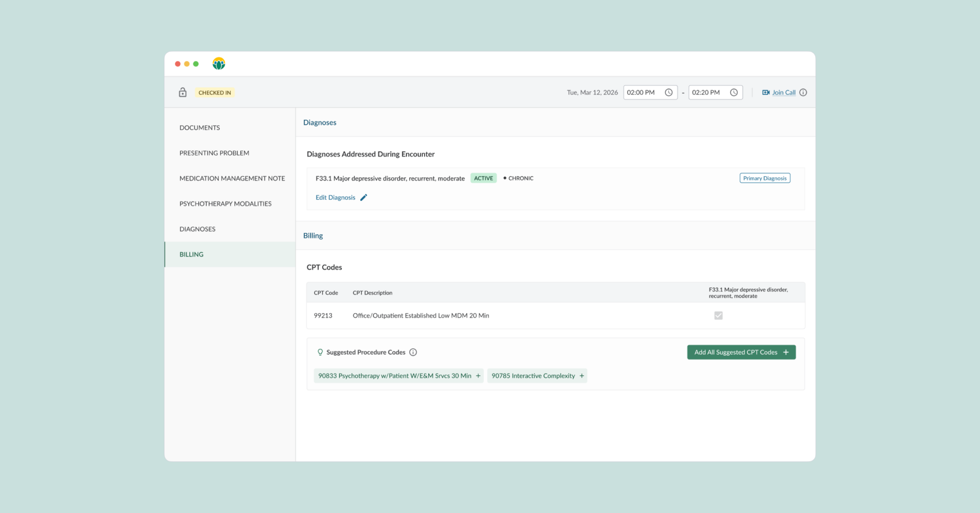Click the green leaf app logo
This screenshot has height=513, width=980.
click(219, 64)
